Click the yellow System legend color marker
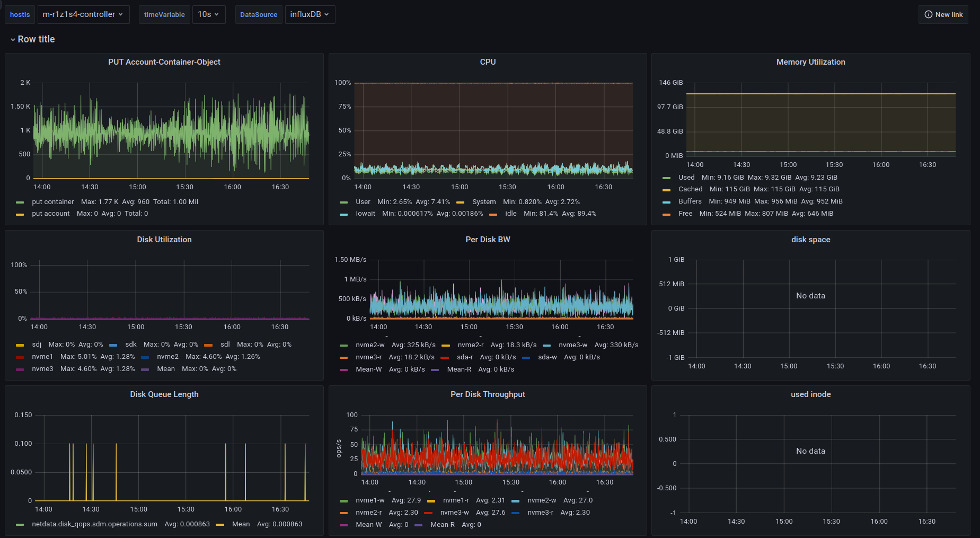Image resolution: width=980 pixels, height=538 pixels. [461, 202]
